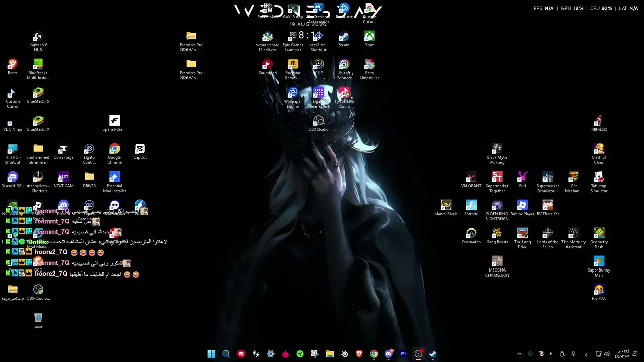Screen dimensions: 644x362
Task: Select the VDO.Ninja desktop icon
Action: click(x=13, y=122)
